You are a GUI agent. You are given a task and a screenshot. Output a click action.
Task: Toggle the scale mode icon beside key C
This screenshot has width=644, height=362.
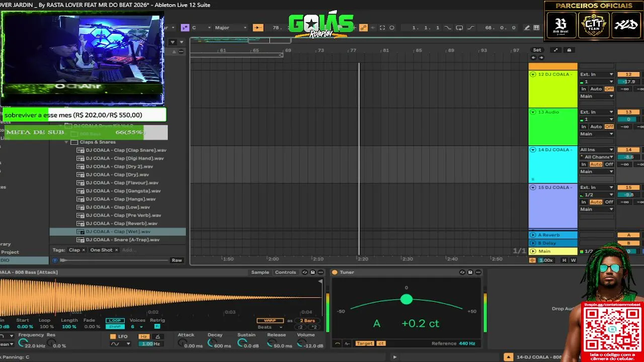pyautogui.click(x=185, y=28)
